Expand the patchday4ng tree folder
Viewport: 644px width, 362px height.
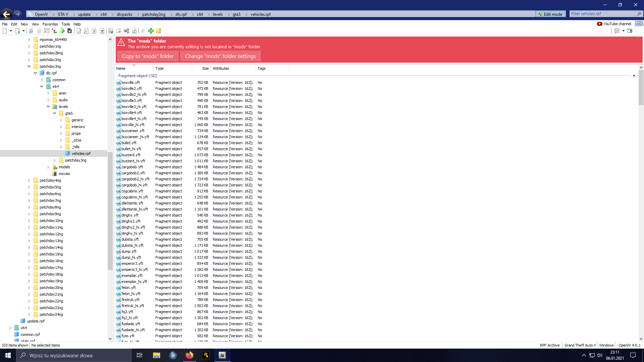[29, 180]
